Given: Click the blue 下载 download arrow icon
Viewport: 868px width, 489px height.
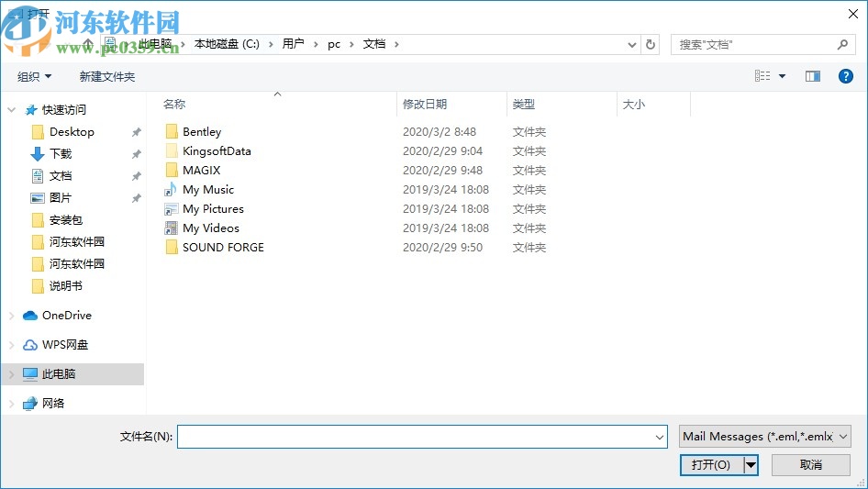Looking at the screenshot, I should point(37,154).
